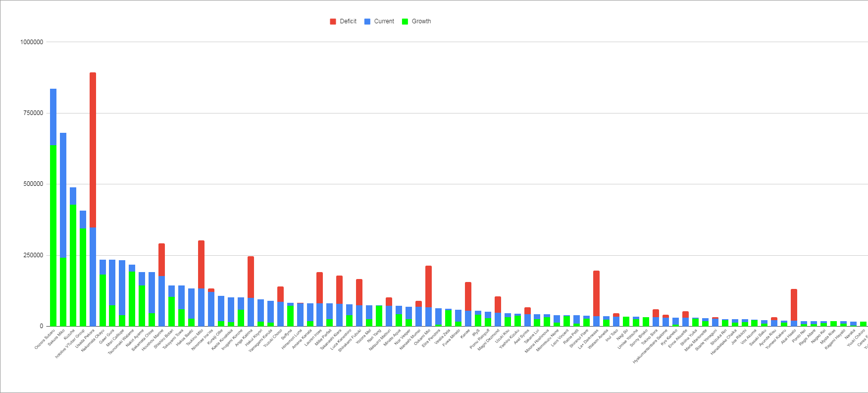Click the red Deficit segment of Lauren Iroas's bar
868x393 pixels.
tap(319, 287)
